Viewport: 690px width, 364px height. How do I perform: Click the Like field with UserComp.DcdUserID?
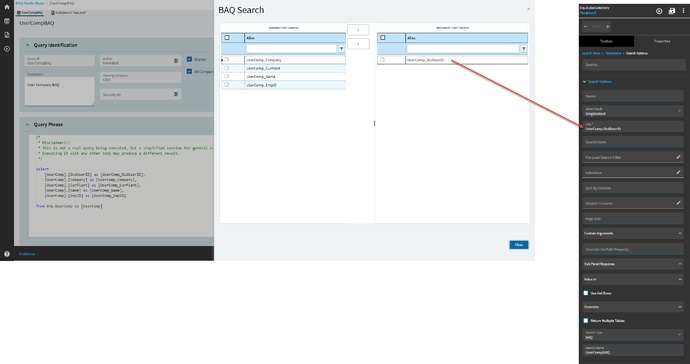click(x=633, y=126)
